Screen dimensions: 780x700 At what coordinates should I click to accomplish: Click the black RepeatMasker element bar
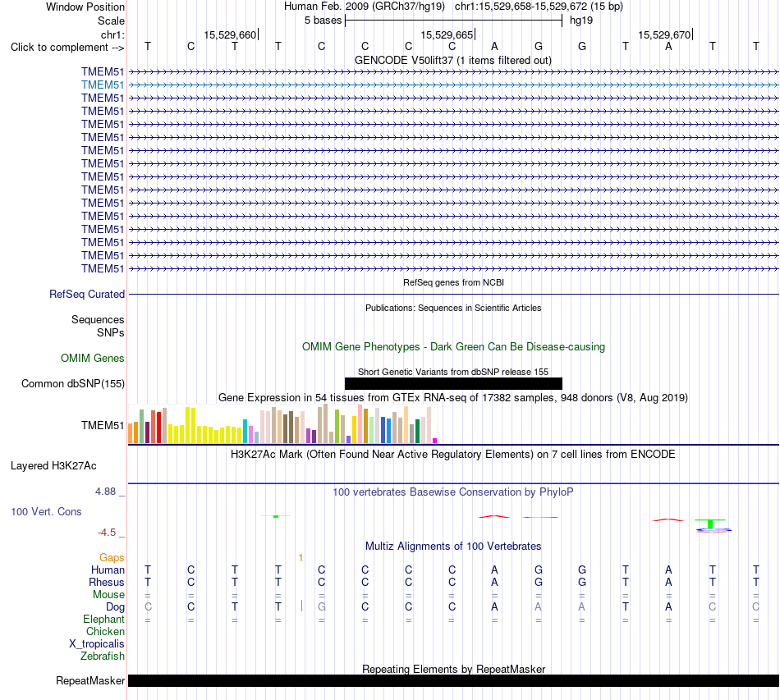pyautogui.click(x=453, y=680)
